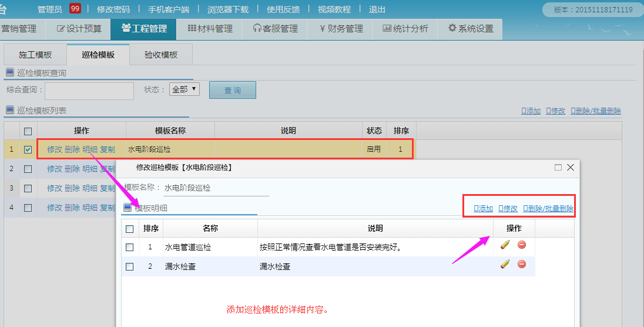Image resolution: width=644 pixels, height=327 pixels.
Task: Switch to the 施工模板 tab
Action: point(35,55)
